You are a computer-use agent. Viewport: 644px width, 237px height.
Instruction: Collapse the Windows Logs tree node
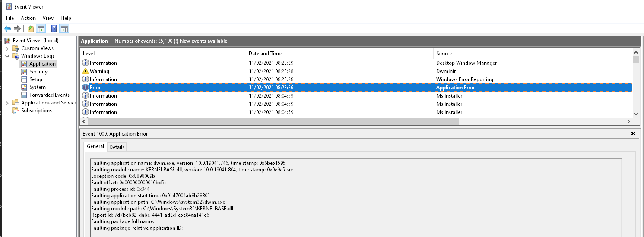pos(7,56)
